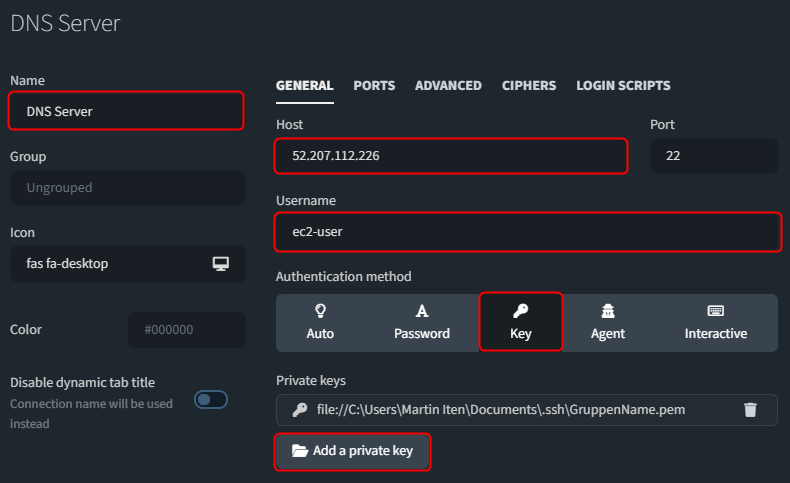Click the Name field containing DNS Server

[x=126, y=111]
